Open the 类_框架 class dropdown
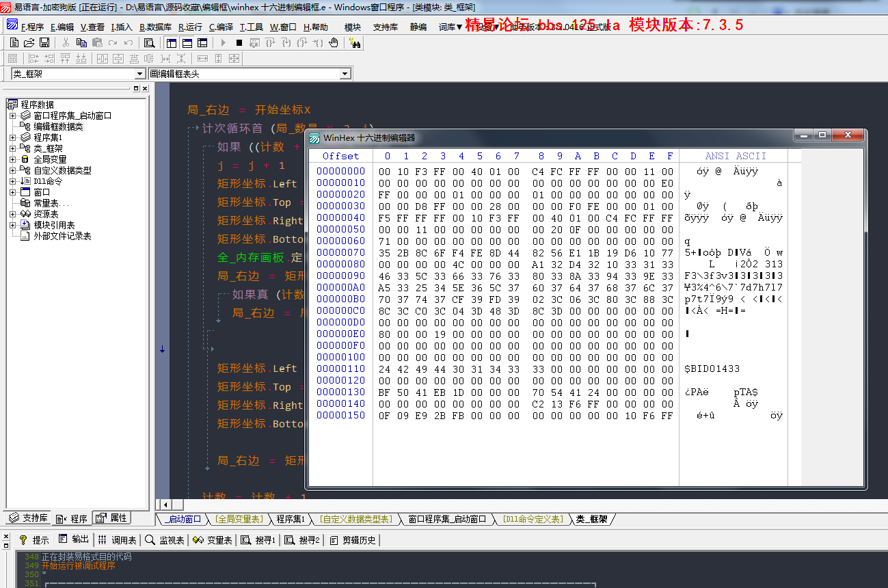 tap(140, 74)
